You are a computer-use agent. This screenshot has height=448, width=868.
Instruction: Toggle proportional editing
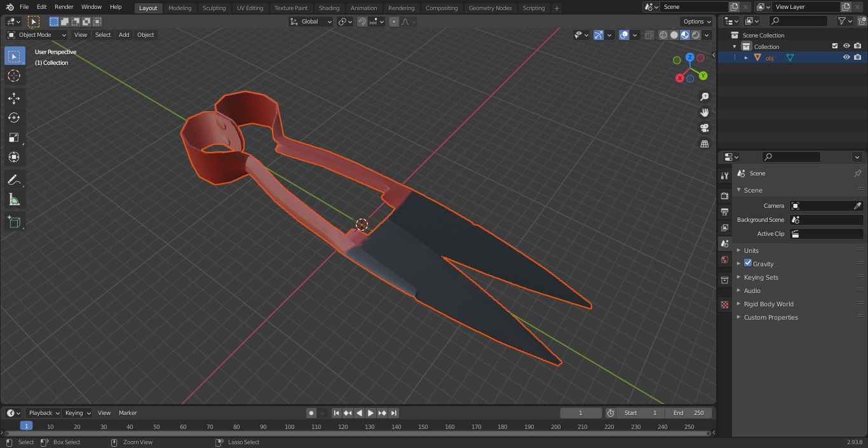394,22
